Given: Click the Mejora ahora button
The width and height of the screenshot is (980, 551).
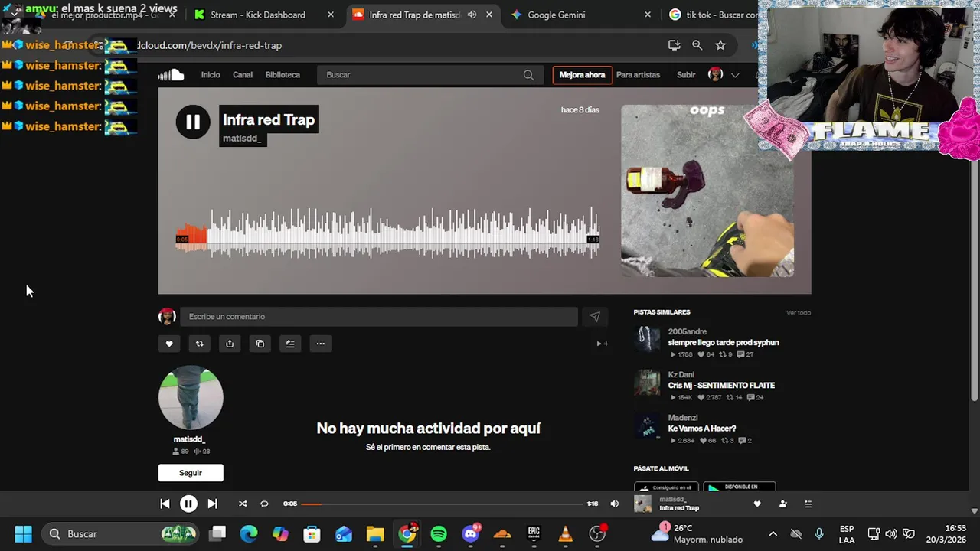Looking at the screenshot, I should click(x=582, y=75).
